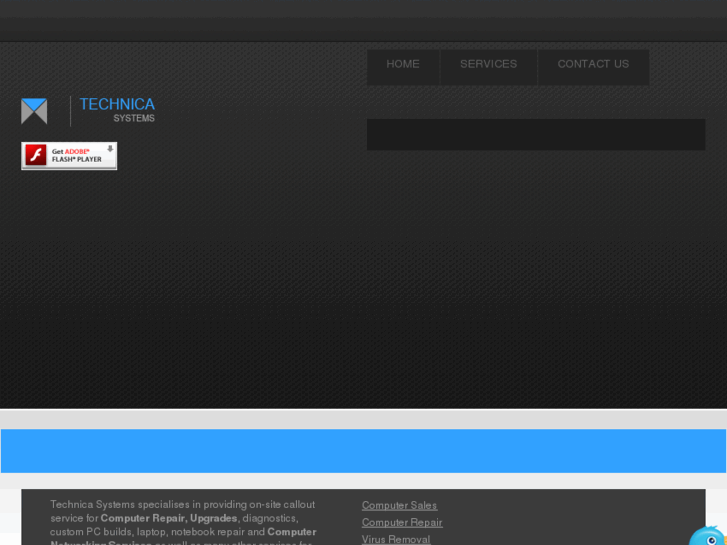
Task: Go to the SERVICES page
Action: tap(488, 67)
